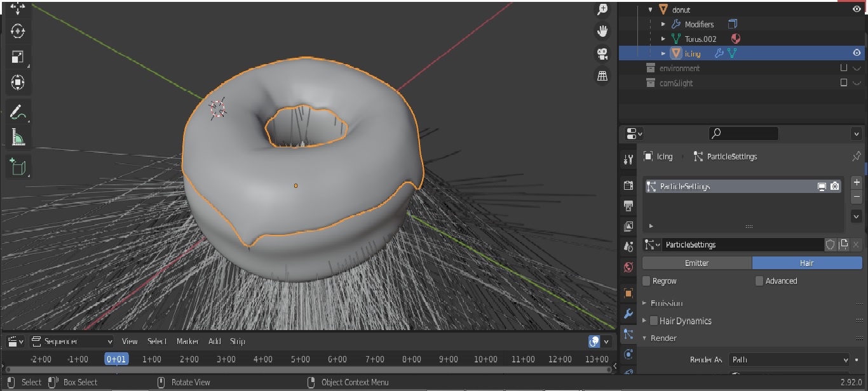Enable the Advanced checkbox
This screenshot has height=391, width=868.
(x=759, y=281)
